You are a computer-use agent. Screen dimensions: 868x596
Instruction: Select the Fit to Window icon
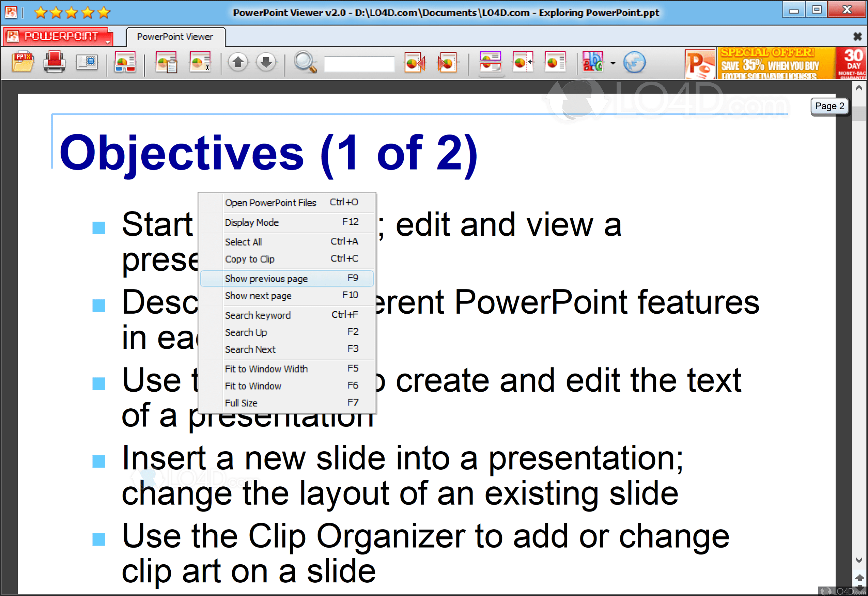[x=523, y=62]
